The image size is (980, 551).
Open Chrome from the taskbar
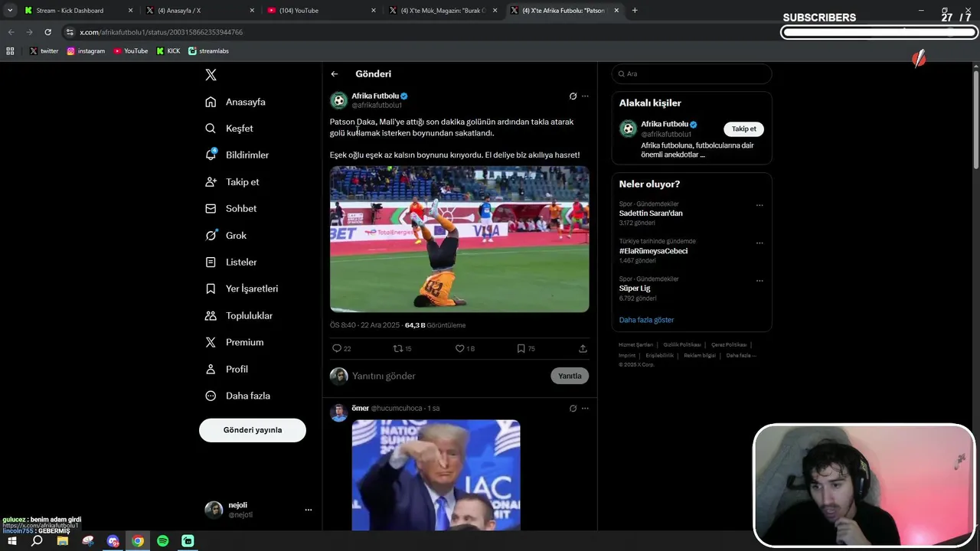coord(138,541)
